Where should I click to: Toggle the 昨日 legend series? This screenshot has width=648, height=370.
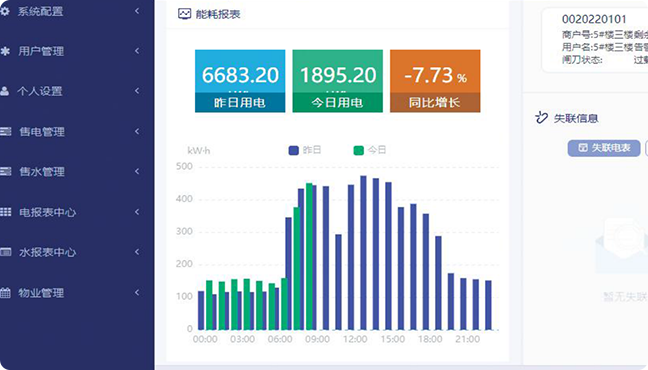tap(305, 150)
